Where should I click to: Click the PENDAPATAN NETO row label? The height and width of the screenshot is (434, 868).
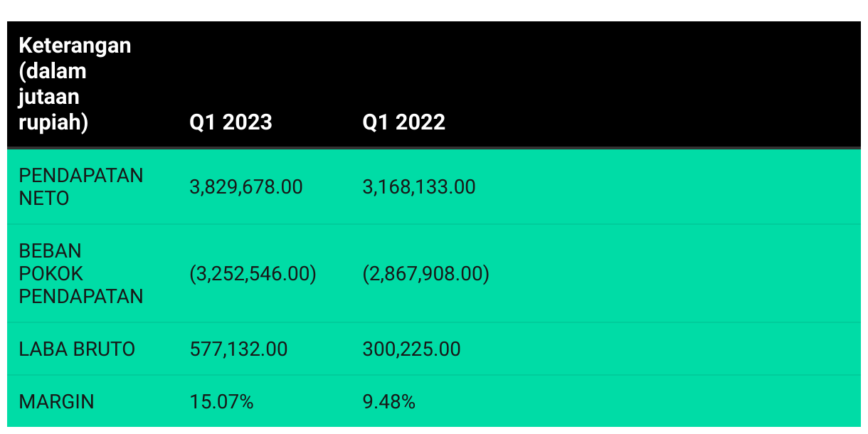[x=81, y=187]
